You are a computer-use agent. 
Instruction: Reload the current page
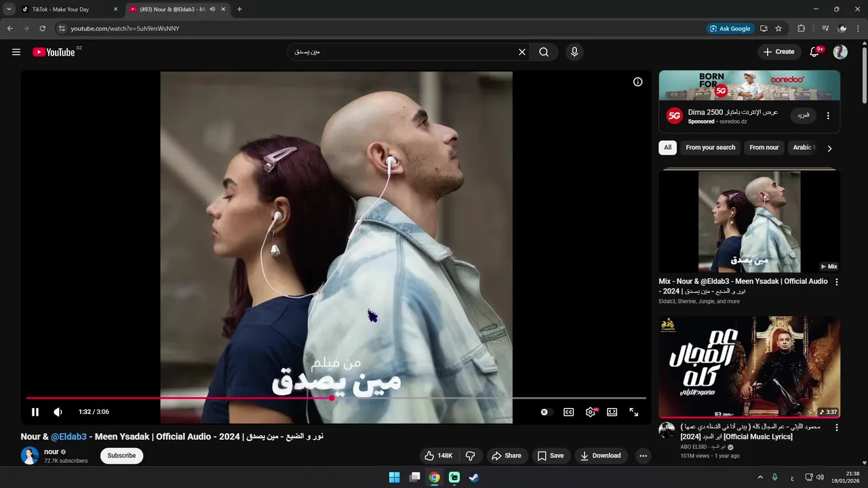pyautogui.click(x=42, y=28)
